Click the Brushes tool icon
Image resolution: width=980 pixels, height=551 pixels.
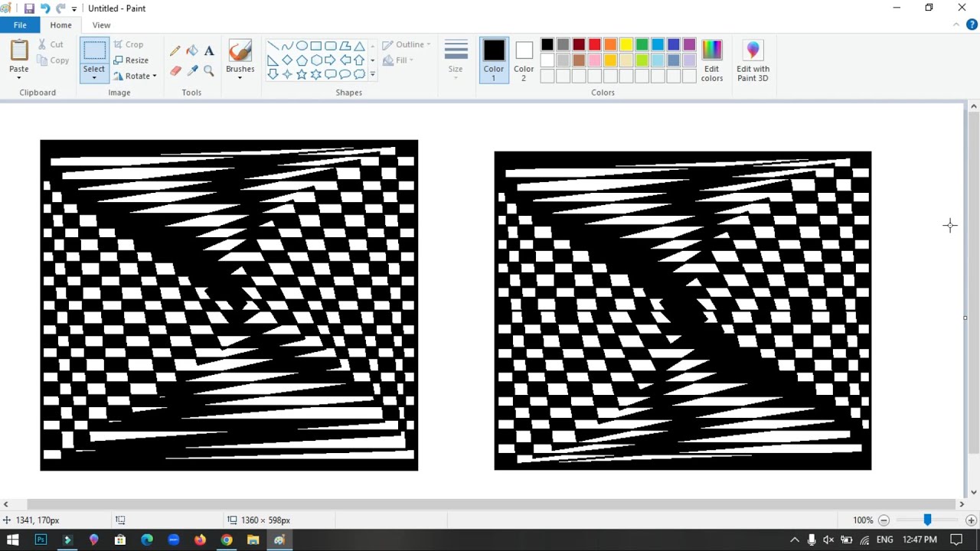[240, 51]
